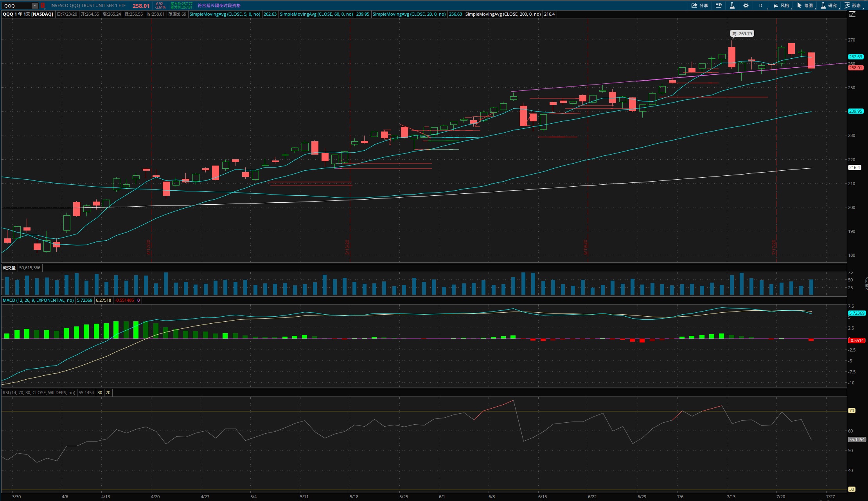
Task: Expand the QQQ symbol dropdown arrow
Action: click(35, 5)
